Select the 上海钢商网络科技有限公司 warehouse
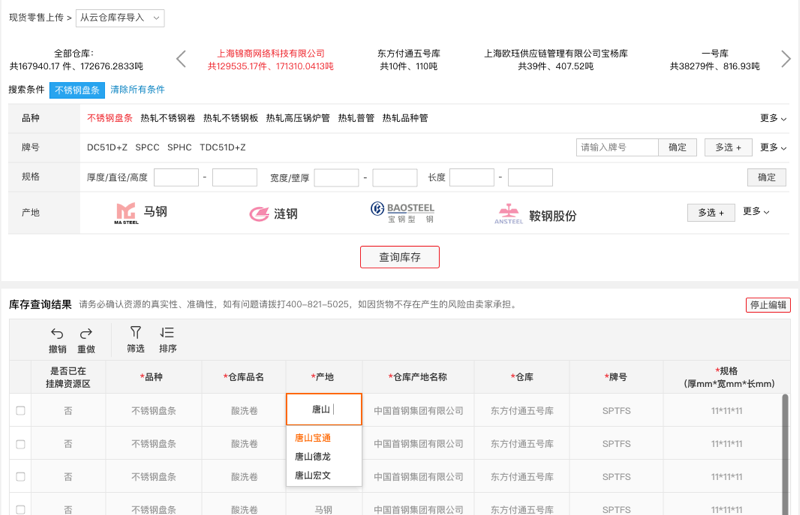Screen dimensions: 800x515 pos(271,60)
